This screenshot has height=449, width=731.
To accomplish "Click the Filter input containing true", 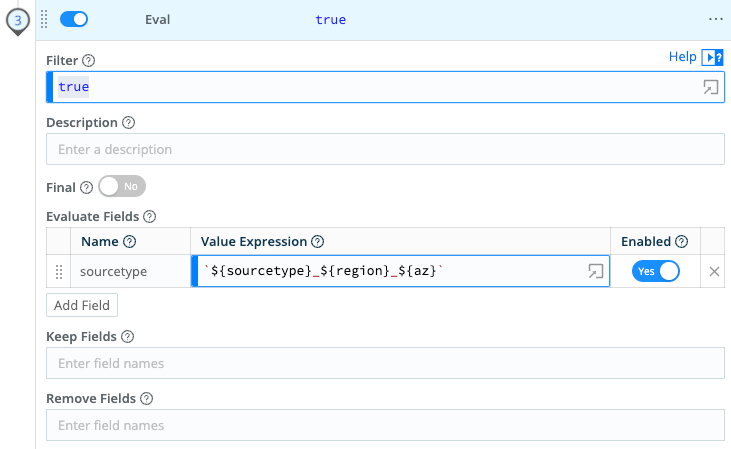I will coord(370,87).
